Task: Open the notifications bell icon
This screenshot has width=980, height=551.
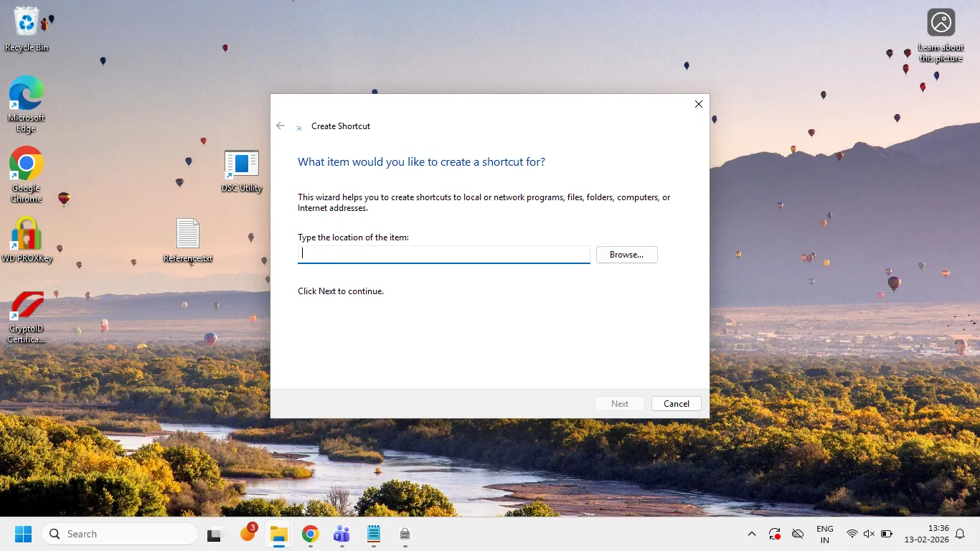Action: pos(961,534)
